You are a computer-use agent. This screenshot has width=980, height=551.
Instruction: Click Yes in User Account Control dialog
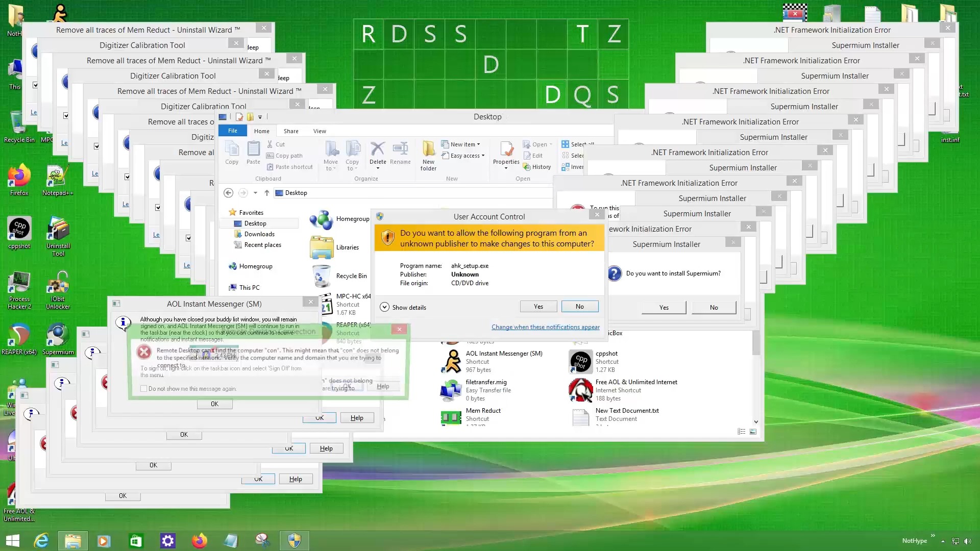[x=538, y=307]
